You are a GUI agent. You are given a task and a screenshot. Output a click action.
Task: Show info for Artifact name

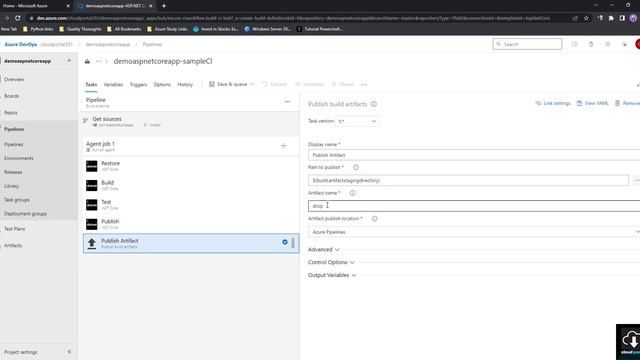point(353,193)
